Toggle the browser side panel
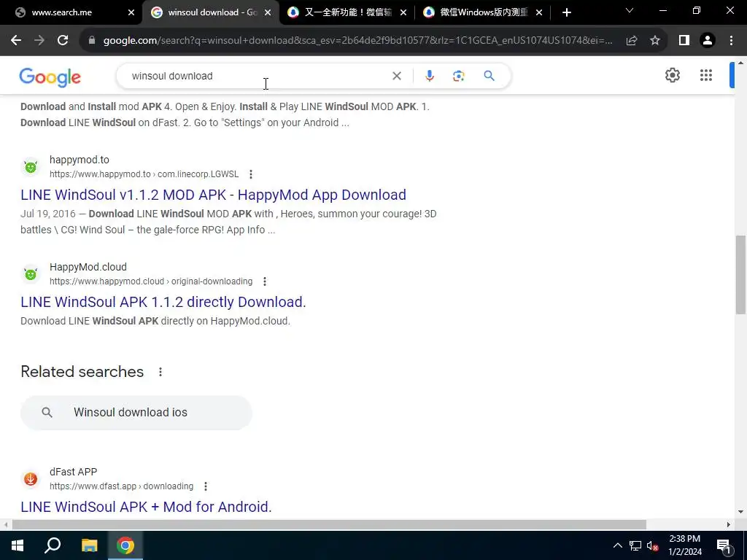 tap(684, 41)
